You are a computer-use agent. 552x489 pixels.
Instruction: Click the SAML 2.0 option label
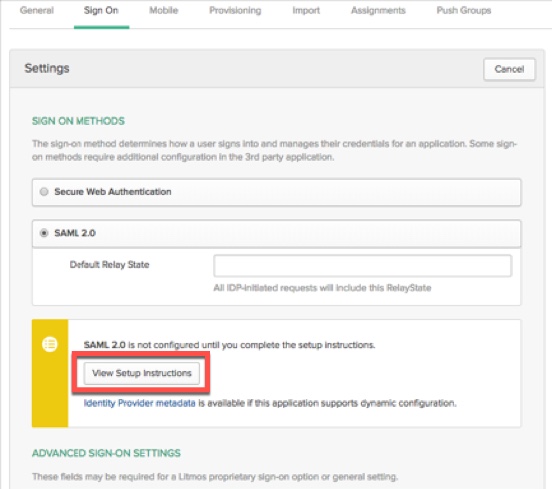(x=75, y=233)
